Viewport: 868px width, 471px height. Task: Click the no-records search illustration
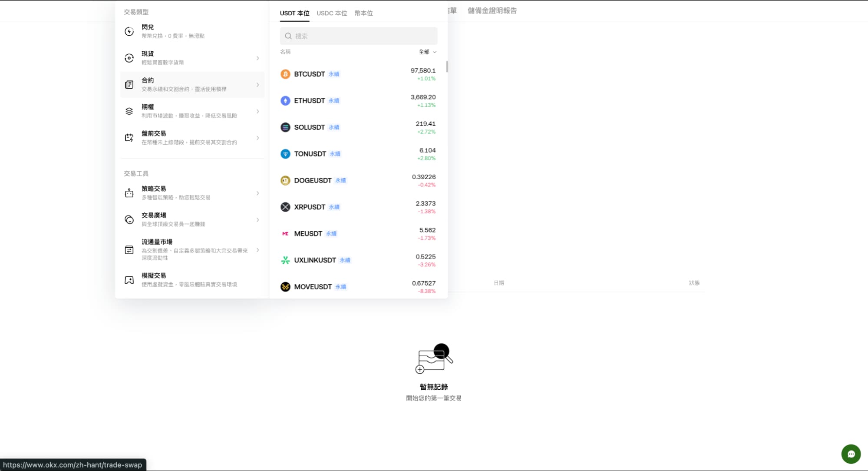point(434,359)
